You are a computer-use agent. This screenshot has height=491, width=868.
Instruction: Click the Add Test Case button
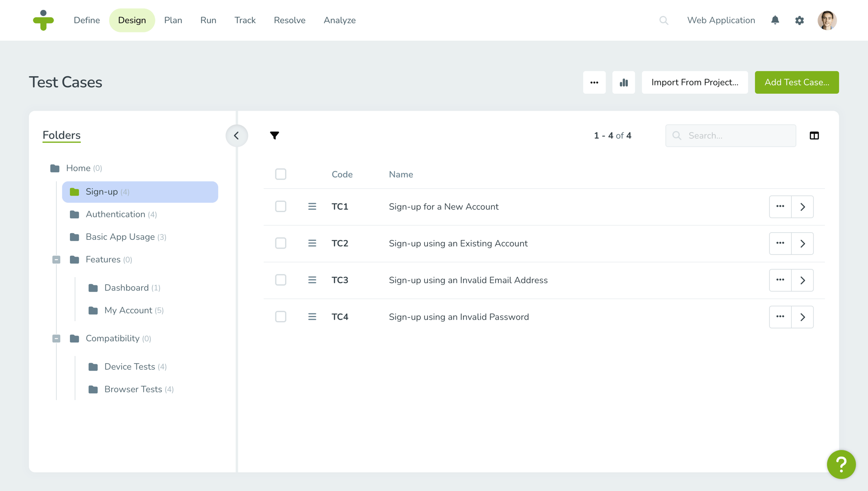[796, 82]
